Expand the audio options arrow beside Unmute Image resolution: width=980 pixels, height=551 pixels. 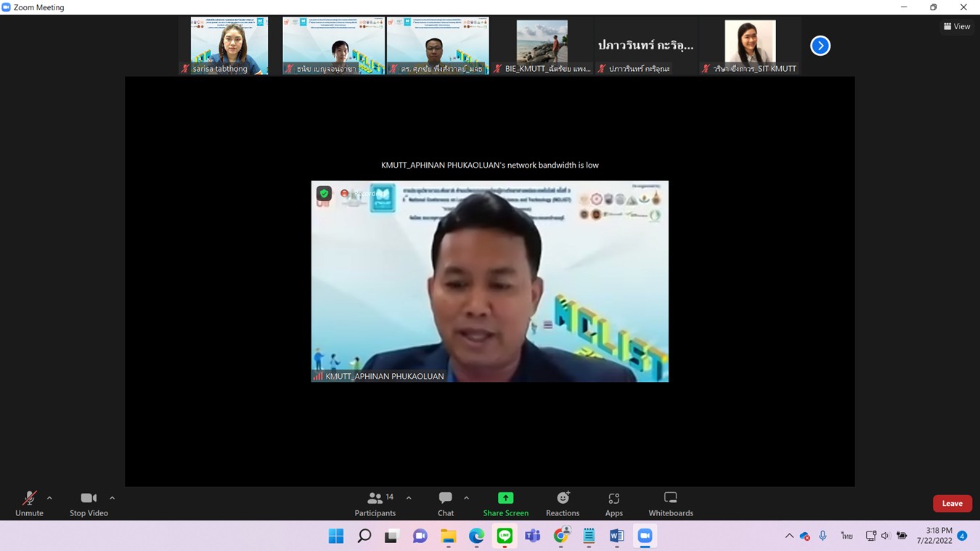point(49,498)
